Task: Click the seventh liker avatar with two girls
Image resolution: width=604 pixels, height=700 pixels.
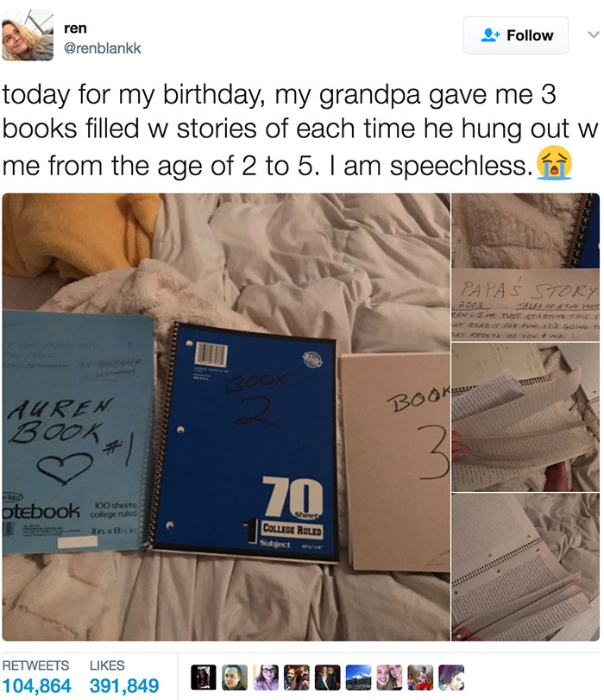Action: click(x=389, y=678)
